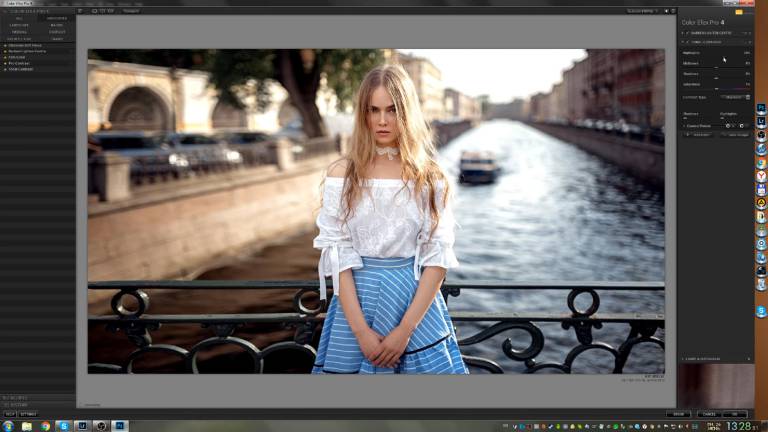
Task: Switch to single image view icon
Action: tap(92, 11)
